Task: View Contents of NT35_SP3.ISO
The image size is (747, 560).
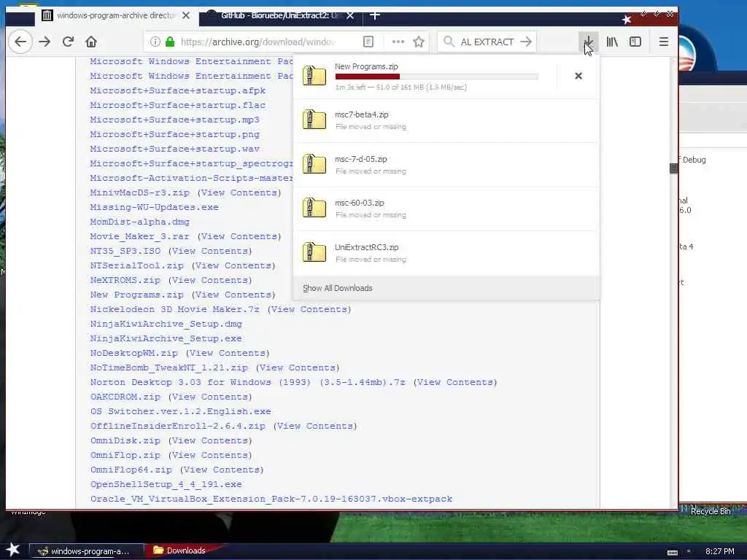Action: click(x=210, y=251)
